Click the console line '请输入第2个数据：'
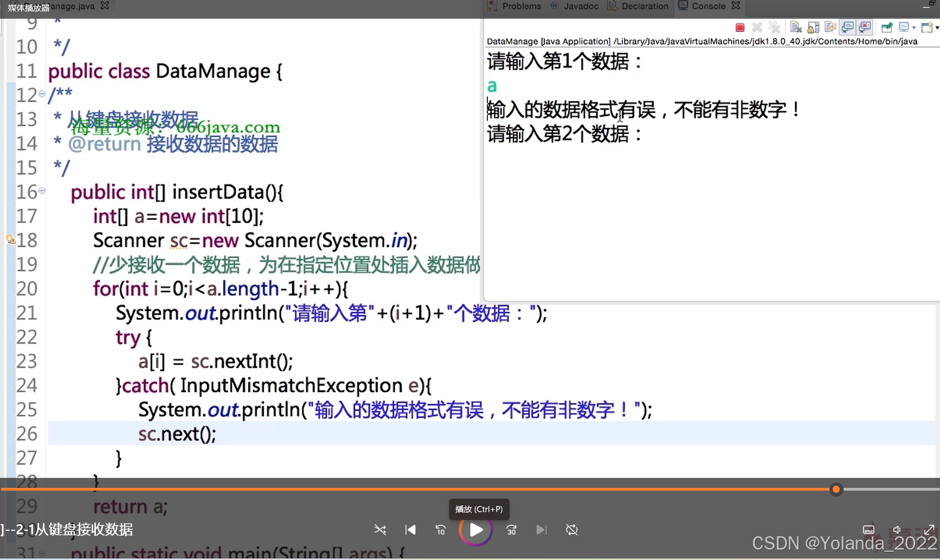The width and height of the screenshot is (940, 560). click(565, 134)
